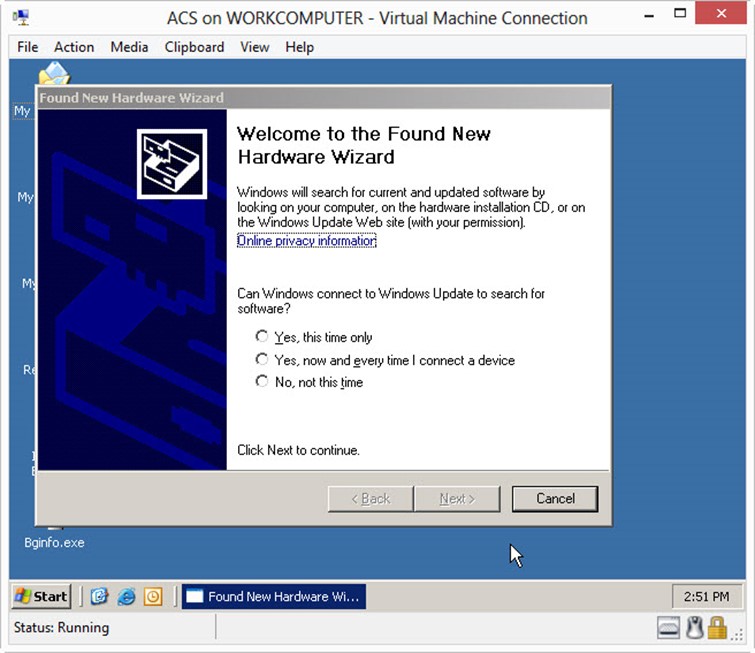Click the disabled Back button

(371, 498)
